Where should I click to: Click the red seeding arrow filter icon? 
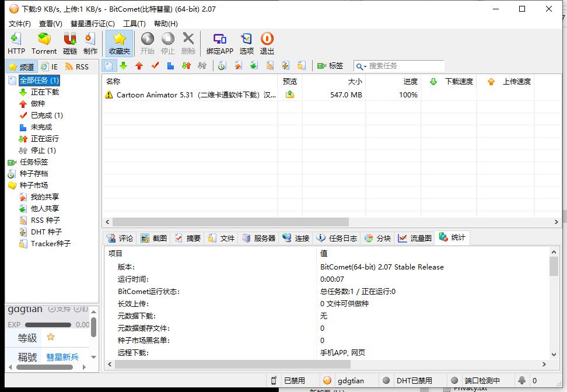click(x=139, y=66)
